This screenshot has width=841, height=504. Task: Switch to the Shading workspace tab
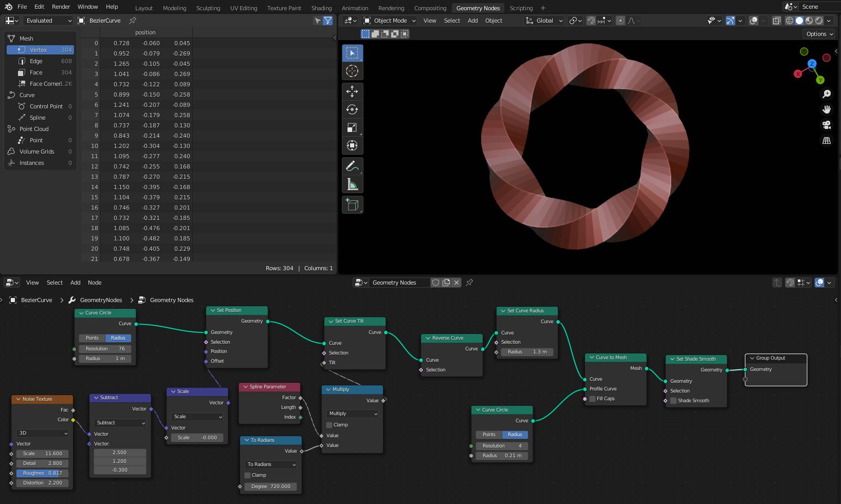321,8
